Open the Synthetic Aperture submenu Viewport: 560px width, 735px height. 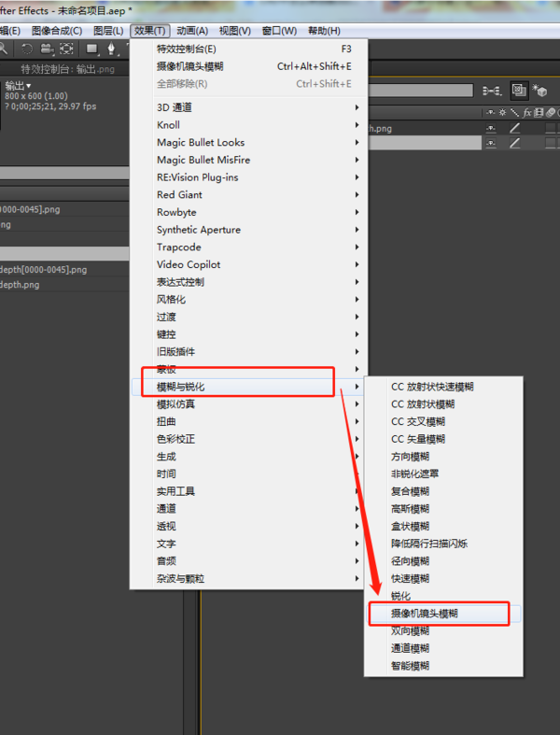point(248,230)
